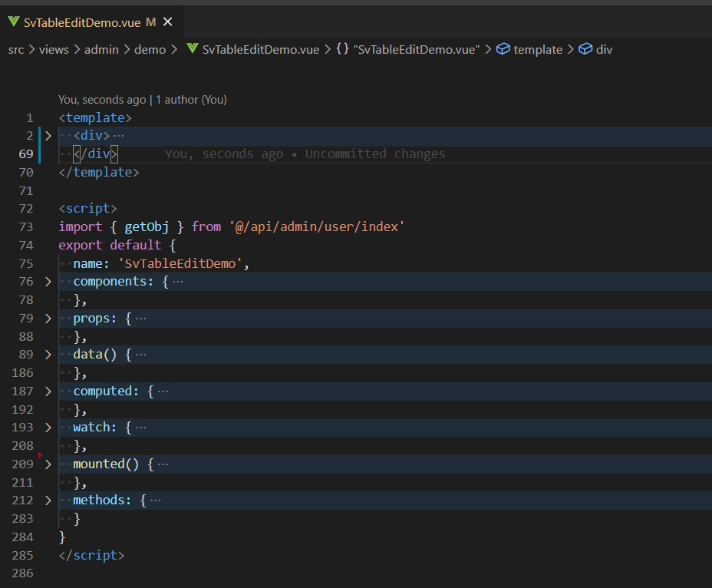Expand the folded components block

coord(48,282)
